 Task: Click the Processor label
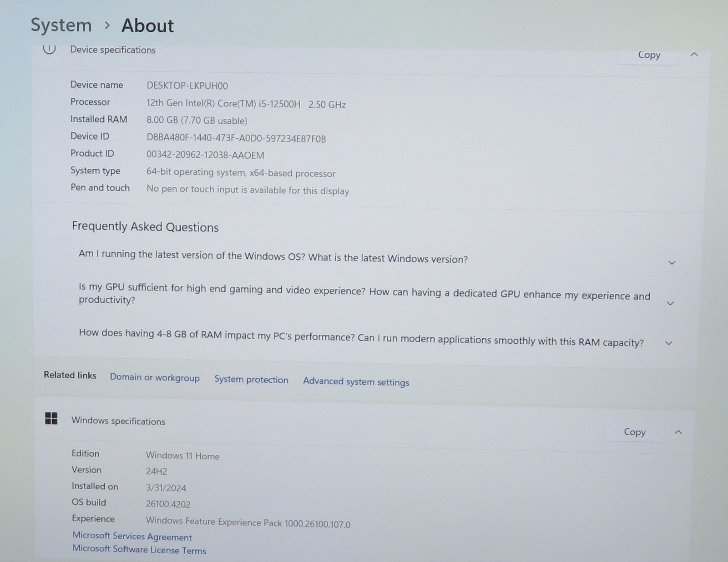[90, 102]
